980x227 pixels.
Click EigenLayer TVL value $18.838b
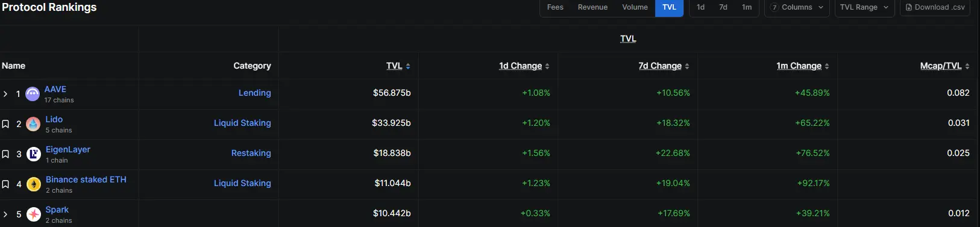tap(392, 153)
